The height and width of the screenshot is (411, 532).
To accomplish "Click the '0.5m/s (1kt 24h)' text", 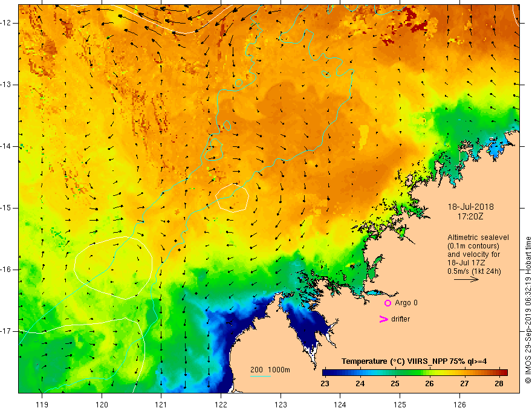I will point(474,271).
